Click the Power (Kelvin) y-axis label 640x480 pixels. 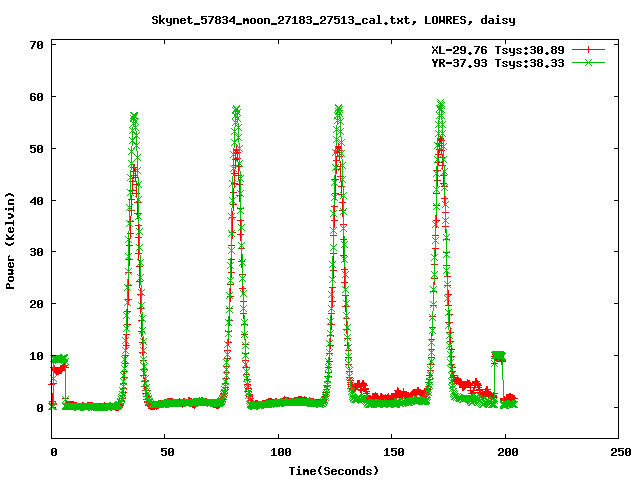10,241
